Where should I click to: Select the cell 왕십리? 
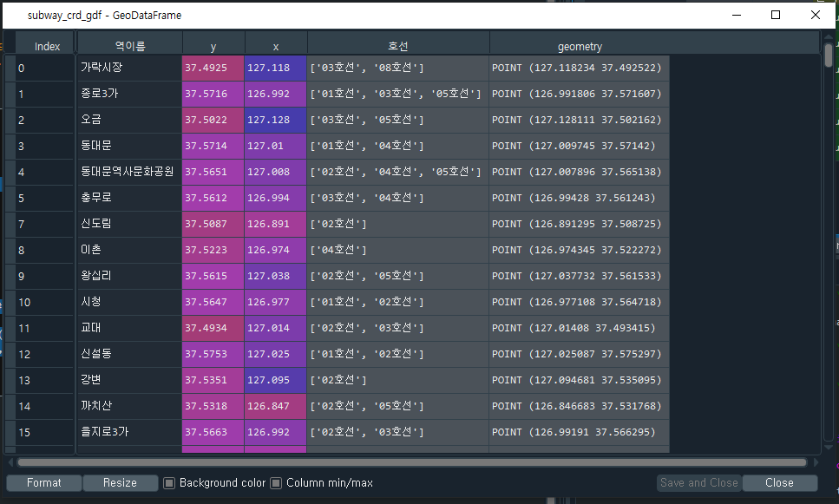coord(129,276)
